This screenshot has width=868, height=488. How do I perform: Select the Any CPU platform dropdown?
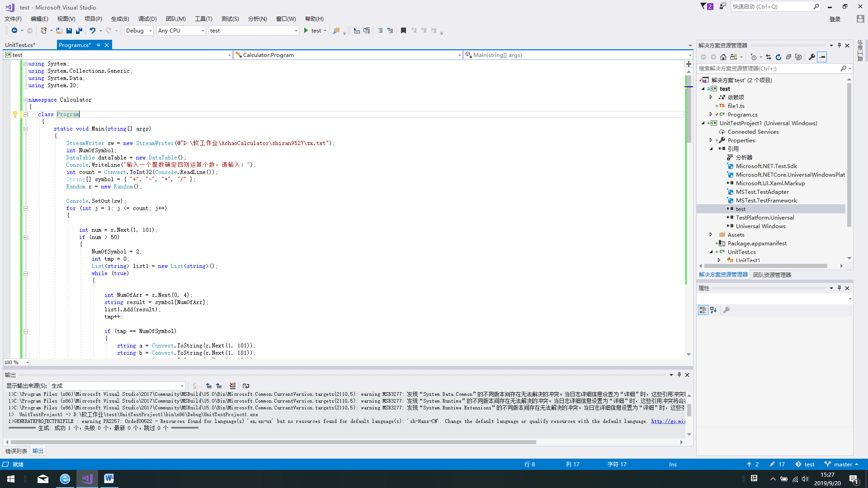pyautogui.click(x=181, y=30)
